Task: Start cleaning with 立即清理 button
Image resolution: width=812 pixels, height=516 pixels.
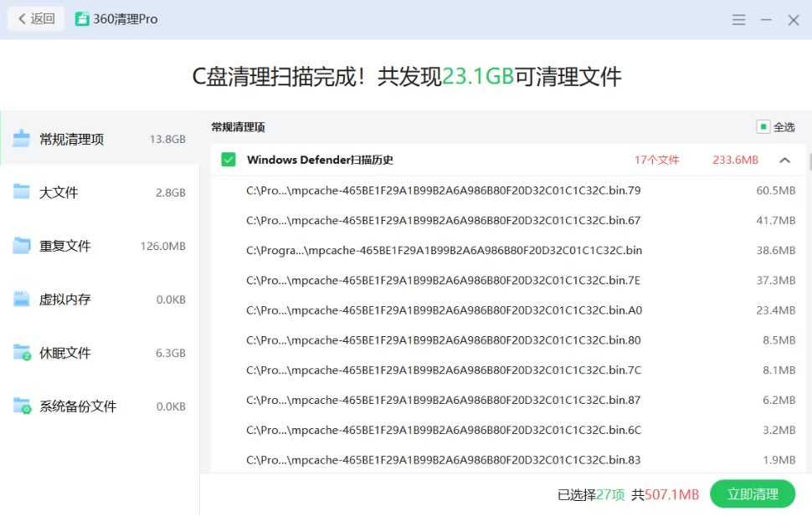Action: tap(752, 494)
